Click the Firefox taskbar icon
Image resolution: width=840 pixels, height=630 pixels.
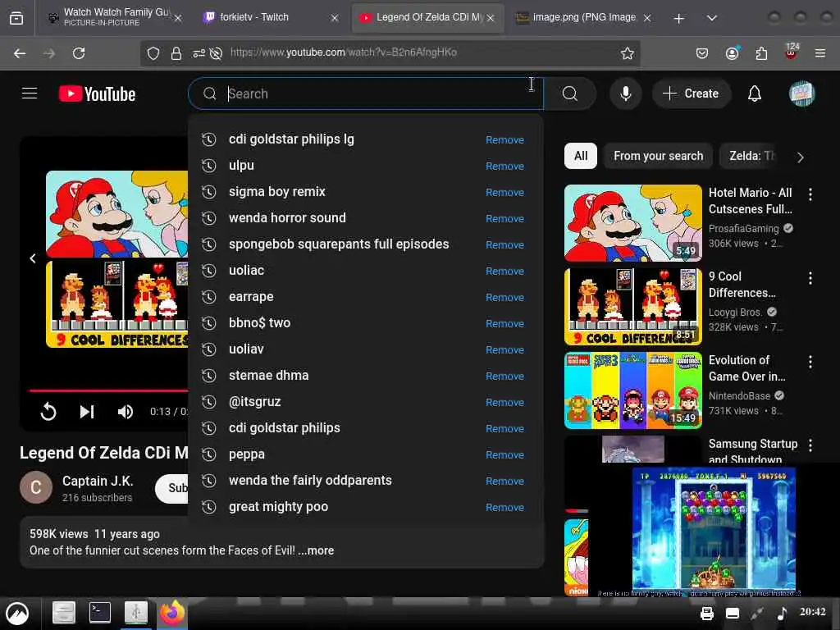pos(172,612)
